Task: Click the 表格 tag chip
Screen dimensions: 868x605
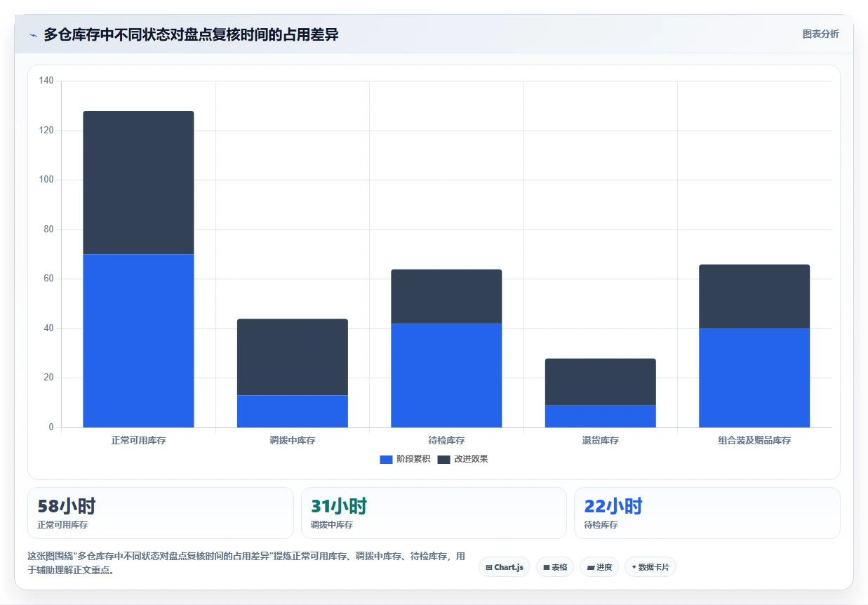Action: [555, 567]
